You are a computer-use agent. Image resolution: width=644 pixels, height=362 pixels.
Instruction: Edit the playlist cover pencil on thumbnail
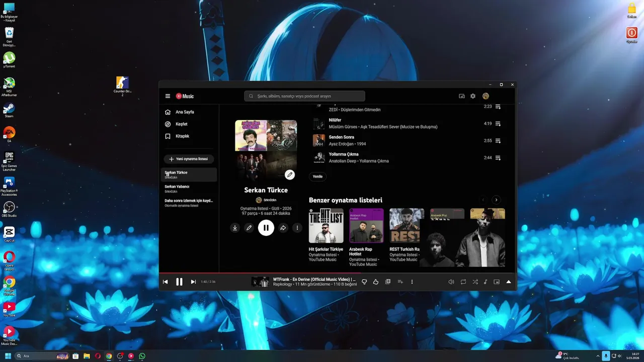289,175
